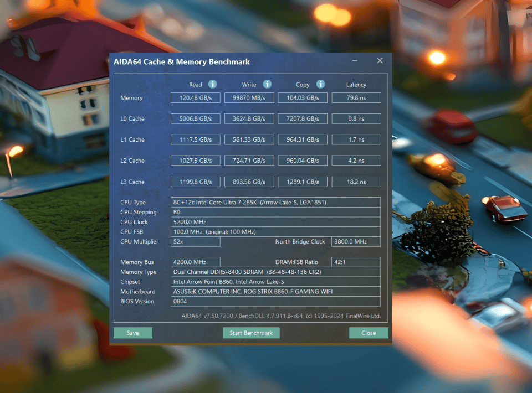The height and width of the screenshot is (393, 532).
Task: Click L1 Cache Latency 1.7 ns
Action: tap(356, 139)
